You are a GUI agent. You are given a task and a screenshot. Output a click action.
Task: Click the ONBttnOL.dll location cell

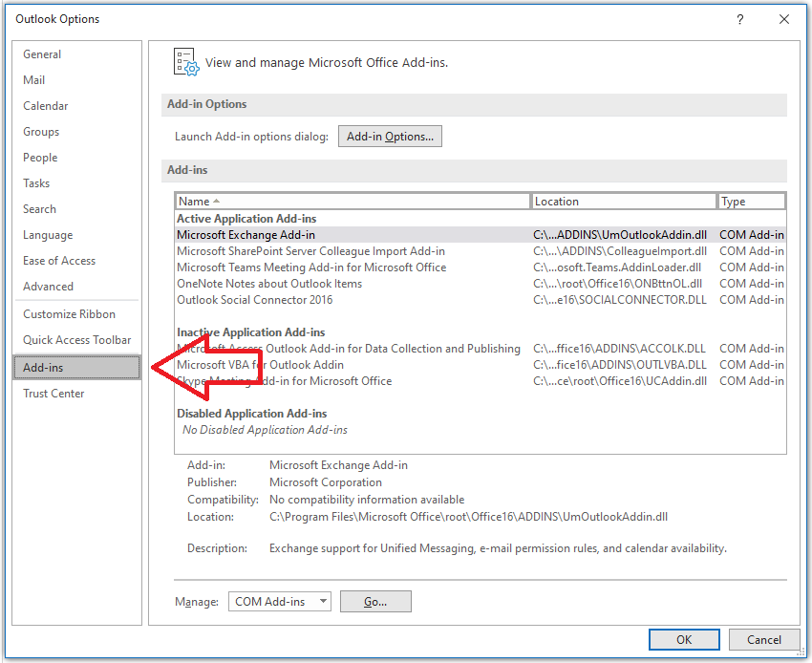click(618, 284)
